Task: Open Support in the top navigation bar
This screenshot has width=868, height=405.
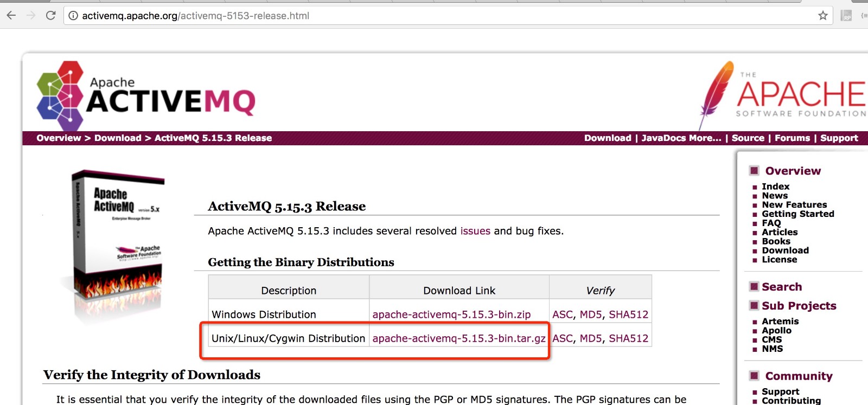Action: pos(839,138)
